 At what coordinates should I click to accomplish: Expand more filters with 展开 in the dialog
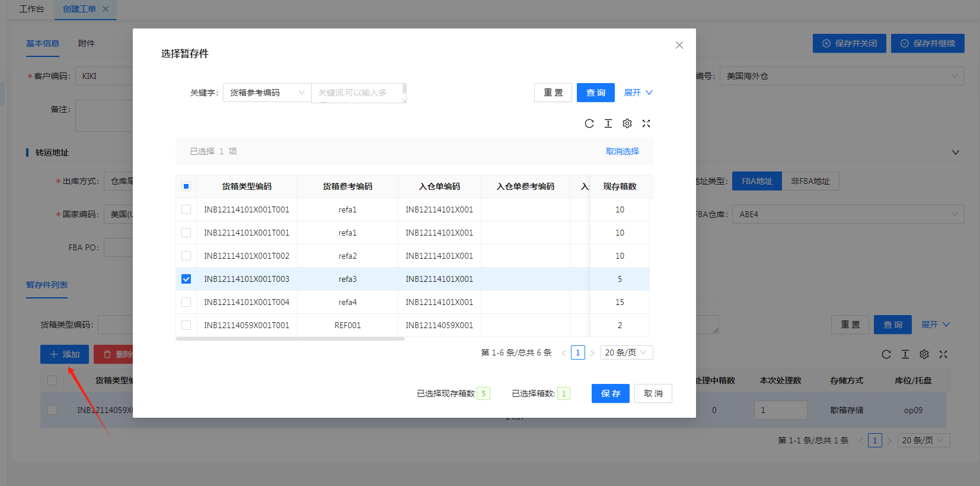pos(638,93)
